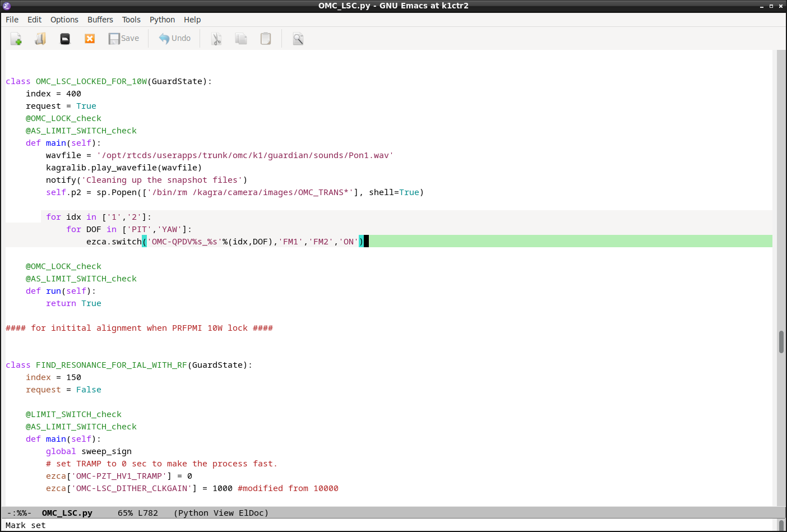Click 'for idx in' loop line

click(99, 217)
